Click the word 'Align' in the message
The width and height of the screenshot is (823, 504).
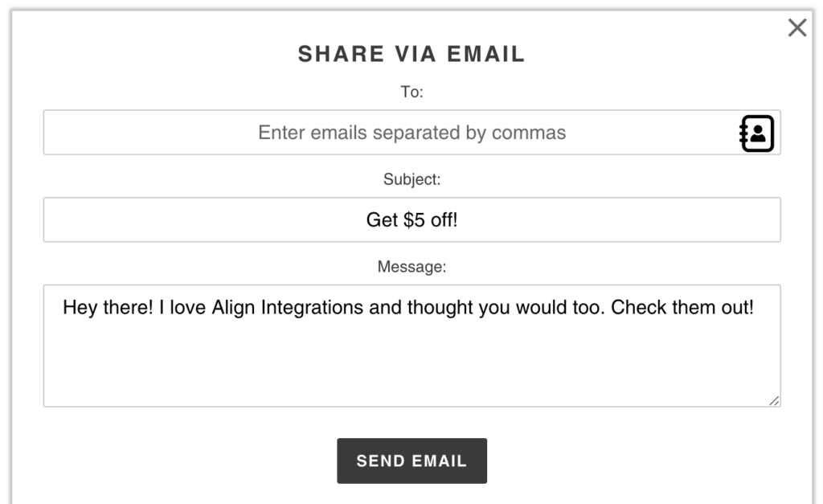pos(233,307)
